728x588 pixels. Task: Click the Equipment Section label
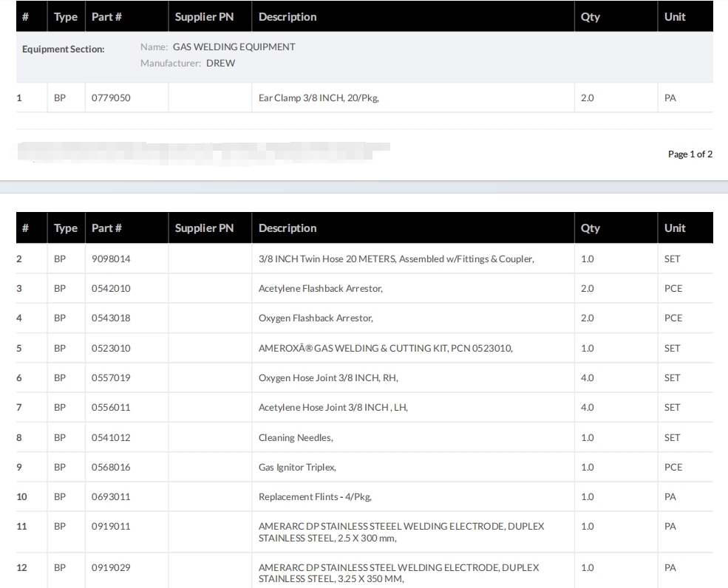[x=64, y=49]
